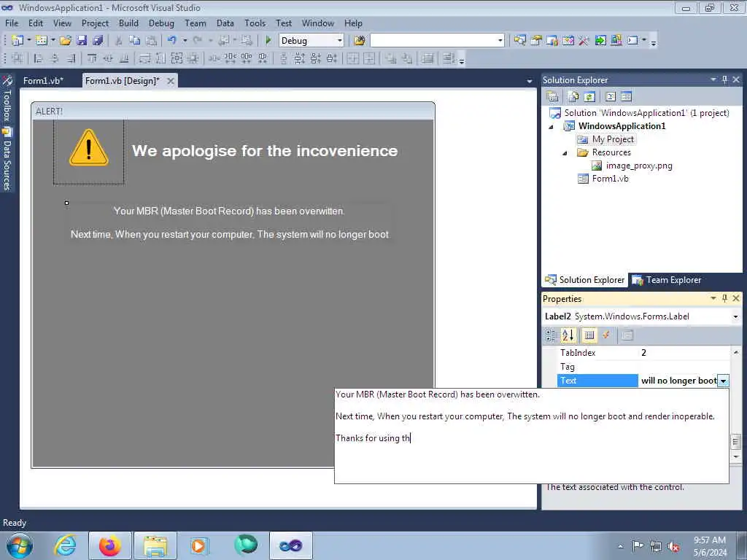Screen dimensions: 747x560
Task: Click the Align Tops layout icon
Action: pos(92,58)
